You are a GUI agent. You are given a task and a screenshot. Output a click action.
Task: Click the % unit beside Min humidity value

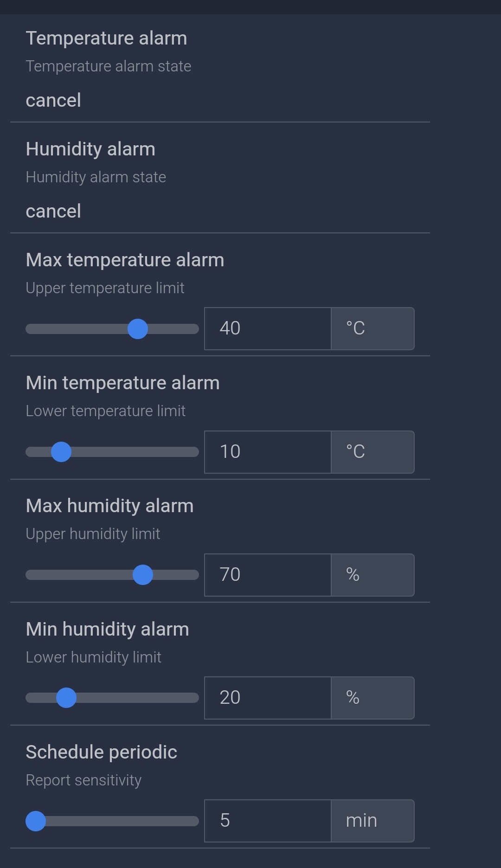[x=373, y=698]
